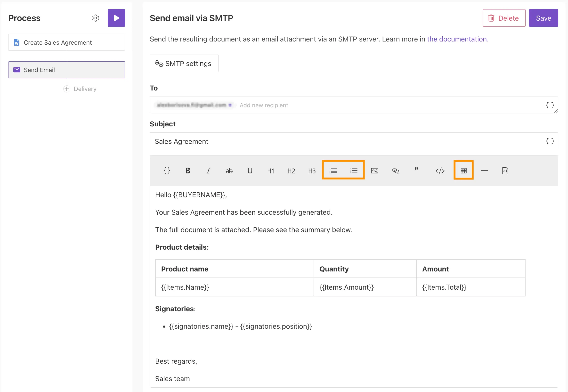
Task: Click the Subject field containing Sales Agreement
Action: tap(354, 141)
